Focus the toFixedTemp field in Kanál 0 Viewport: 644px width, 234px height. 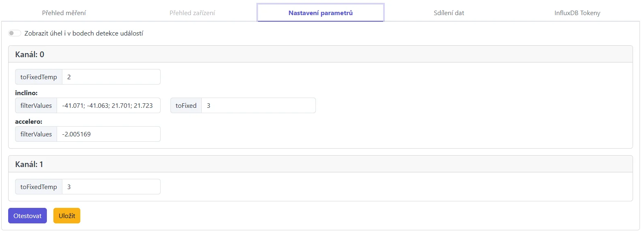(x=111, y=77)
